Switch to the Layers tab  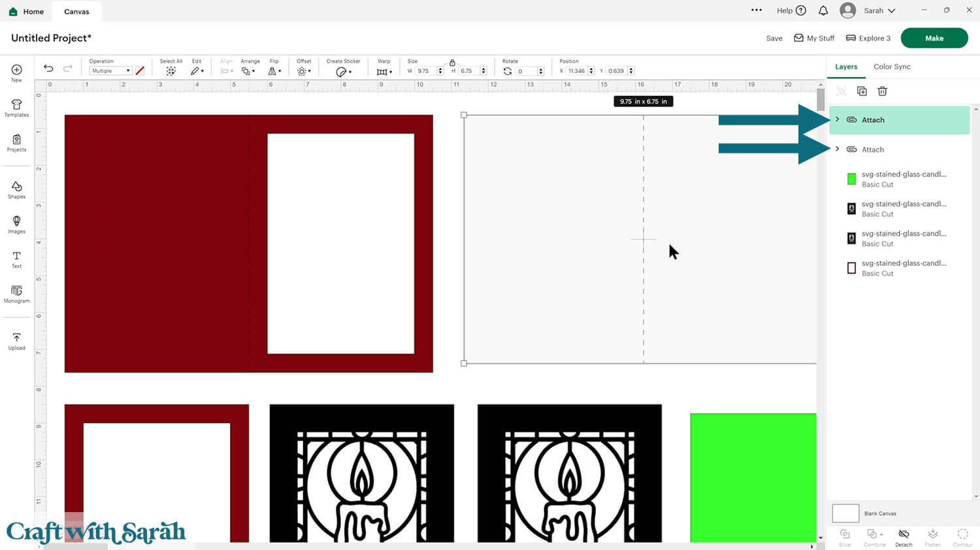pyautogui.click(x=846, y=67)
